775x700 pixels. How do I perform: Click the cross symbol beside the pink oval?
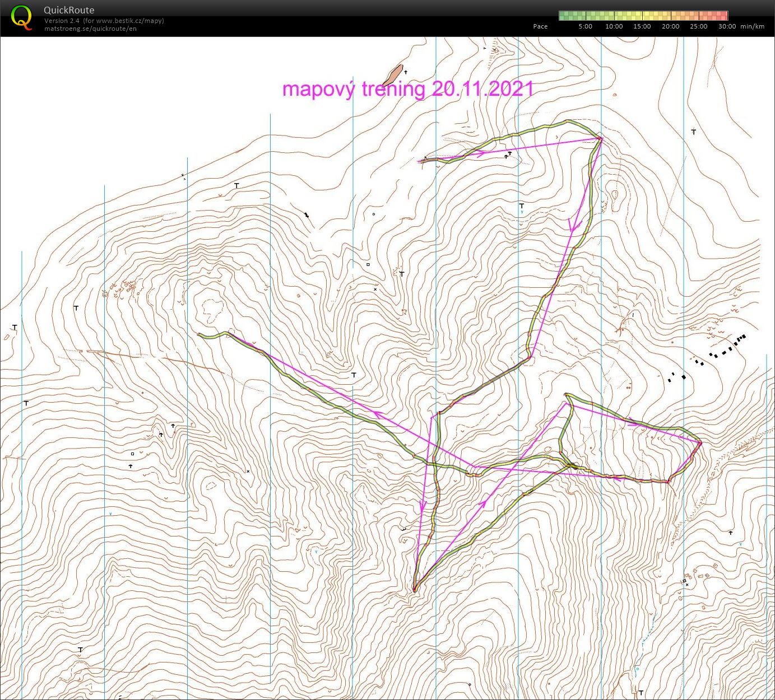coord(406,72)
